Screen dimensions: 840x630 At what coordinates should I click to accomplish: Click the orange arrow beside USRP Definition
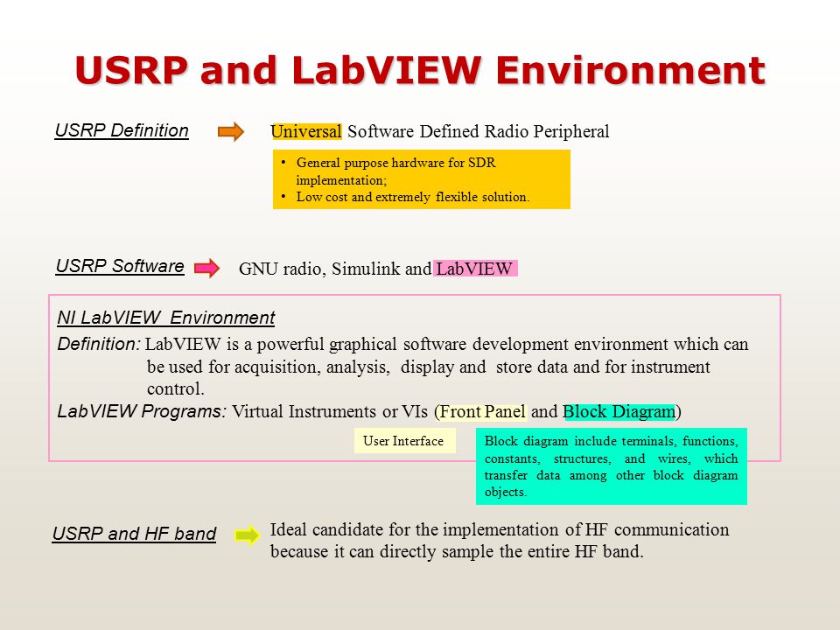[x=231, y=131]
